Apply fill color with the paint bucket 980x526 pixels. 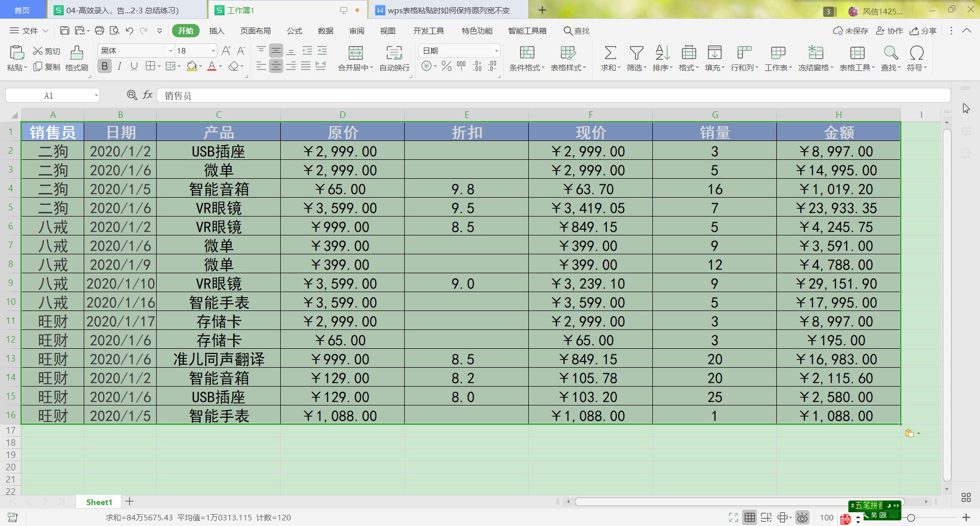191,66
